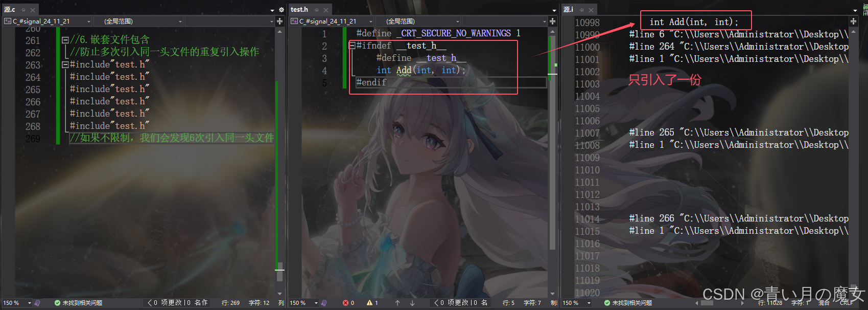Screen dimensions: 868x310
Task: Open member dropdown in 源.c pane
Action: [x=230, y=21]
